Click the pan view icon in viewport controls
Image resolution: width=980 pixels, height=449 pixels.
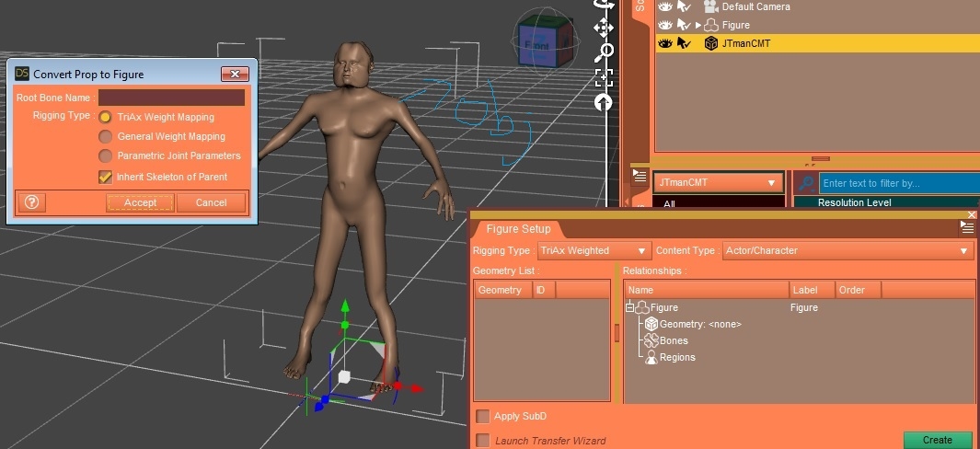pos(604,28)
